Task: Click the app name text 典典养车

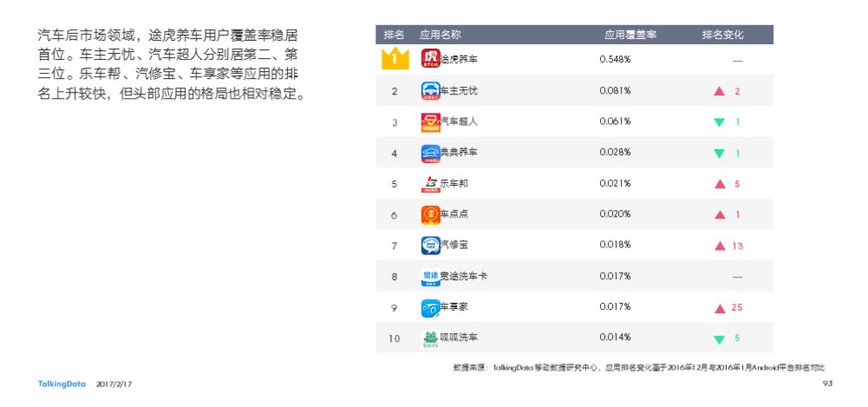Action: tap(459, 152)
